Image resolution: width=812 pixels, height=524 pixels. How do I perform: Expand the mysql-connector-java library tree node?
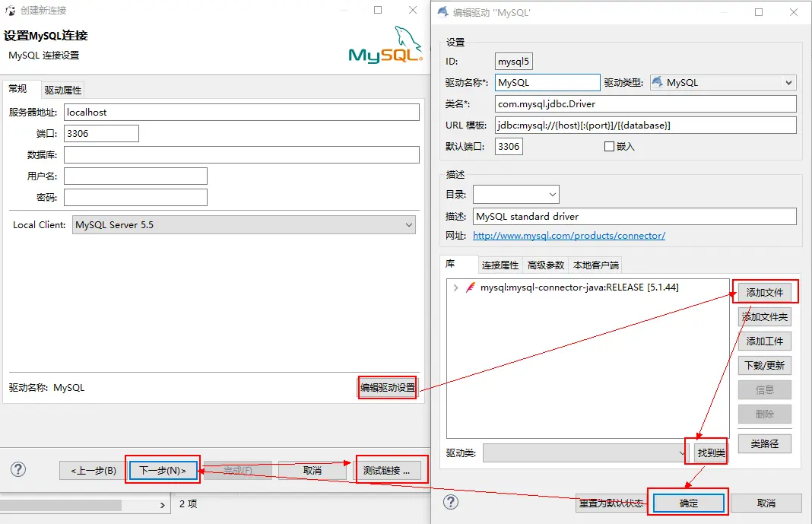455,287
